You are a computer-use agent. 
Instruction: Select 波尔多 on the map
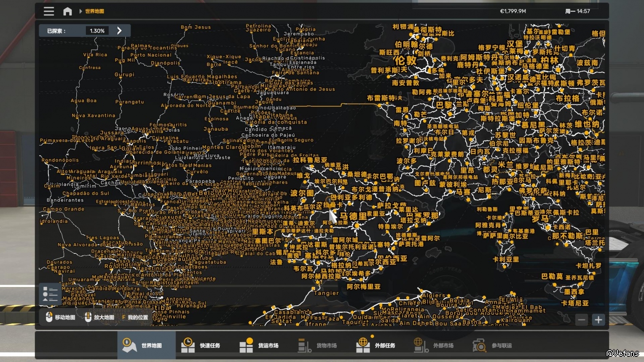coord(407,161)
